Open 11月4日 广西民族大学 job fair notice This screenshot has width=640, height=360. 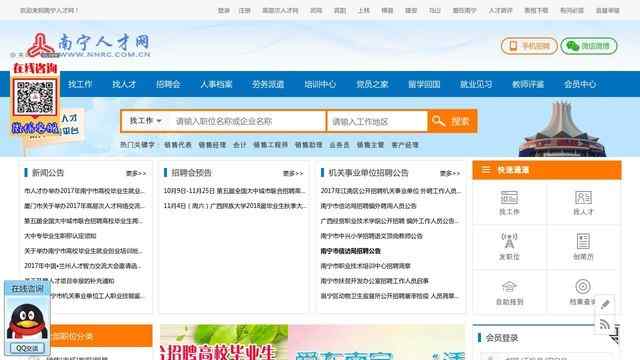tap(235, 206)
